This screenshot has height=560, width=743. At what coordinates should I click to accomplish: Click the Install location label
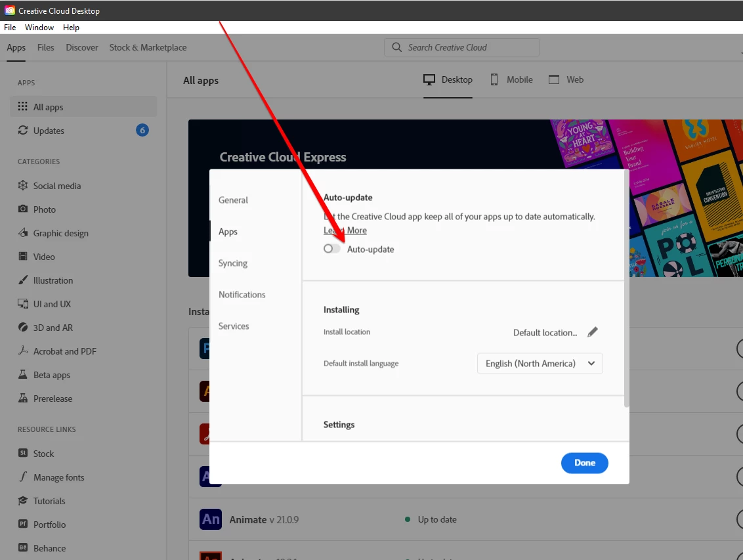[347, 332]
